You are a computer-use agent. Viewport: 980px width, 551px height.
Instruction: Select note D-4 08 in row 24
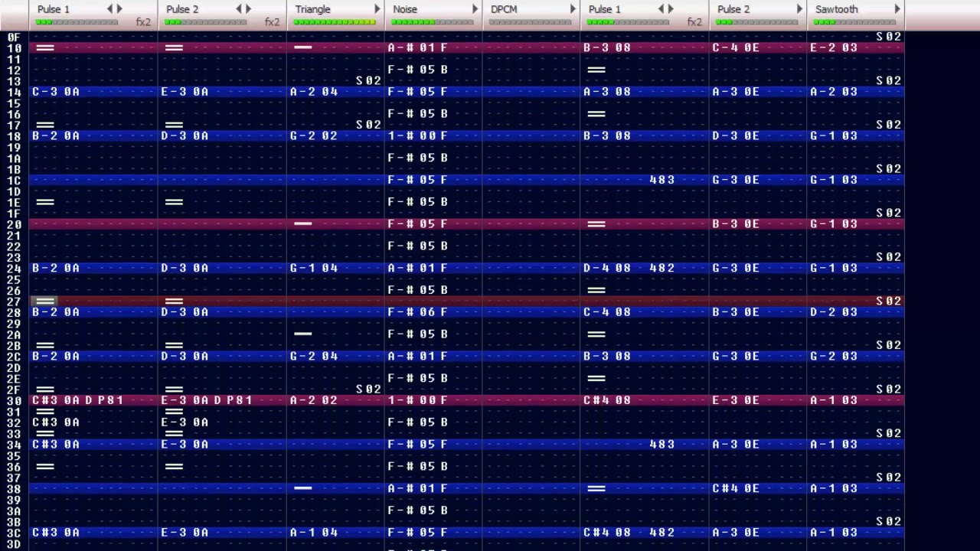click(607, 268)
